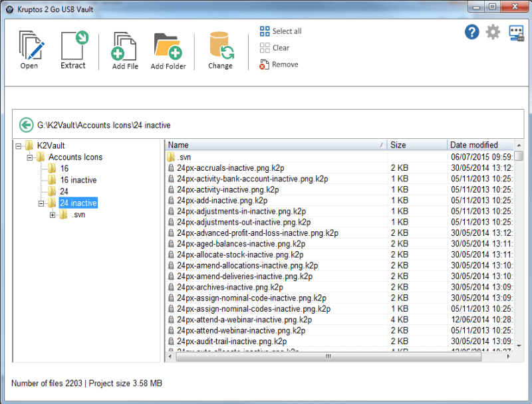This screenshot has height=404, width=532.
Task: Click the Add File icon
Action: (125, 47)
